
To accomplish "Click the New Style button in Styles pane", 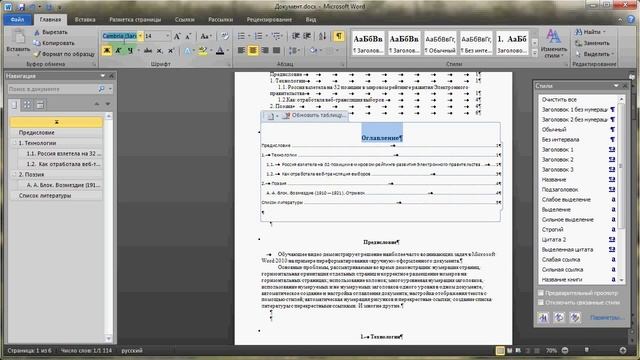I will click(543, 318).
